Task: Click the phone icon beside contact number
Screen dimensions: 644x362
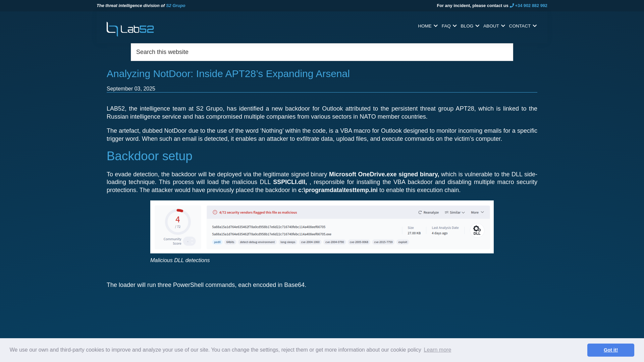Action: pyautogui.click(x=512, y=5)
